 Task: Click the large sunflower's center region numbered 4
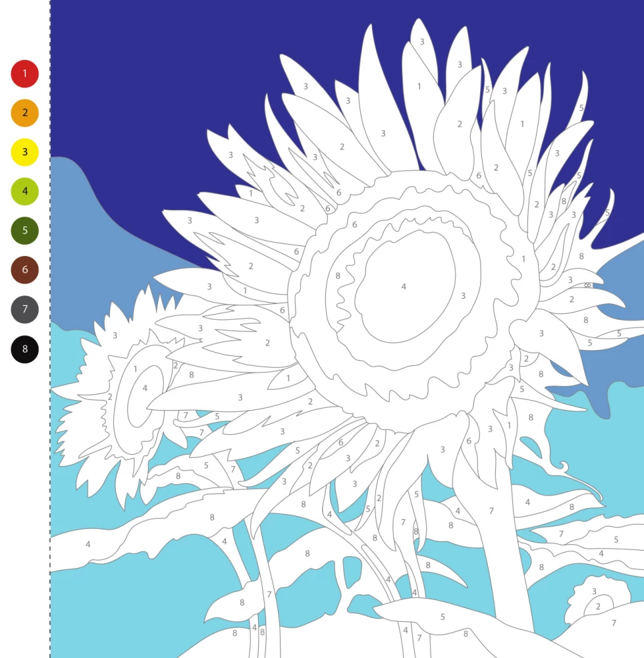pos(404,287)
